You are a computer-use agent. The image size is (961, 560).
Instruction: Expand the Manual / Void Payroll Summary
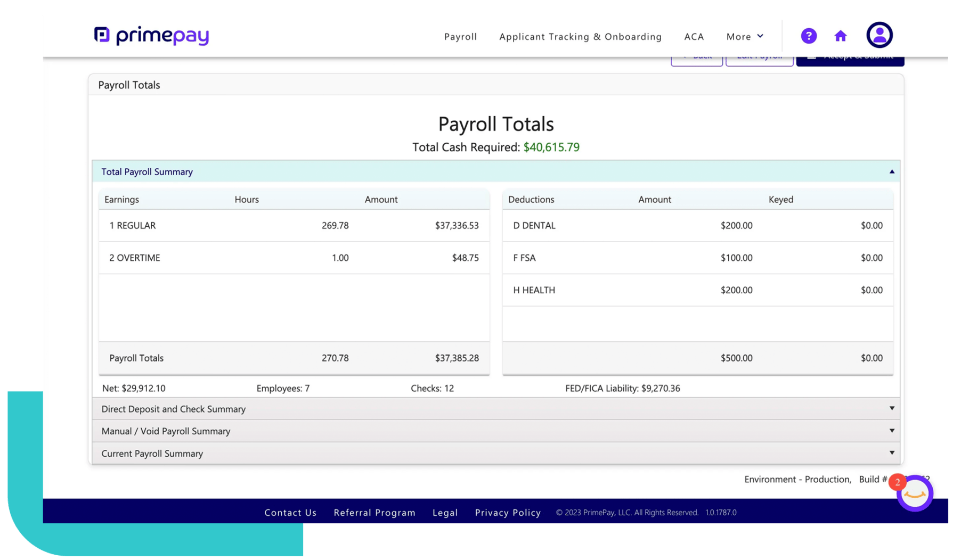(892, 431)
